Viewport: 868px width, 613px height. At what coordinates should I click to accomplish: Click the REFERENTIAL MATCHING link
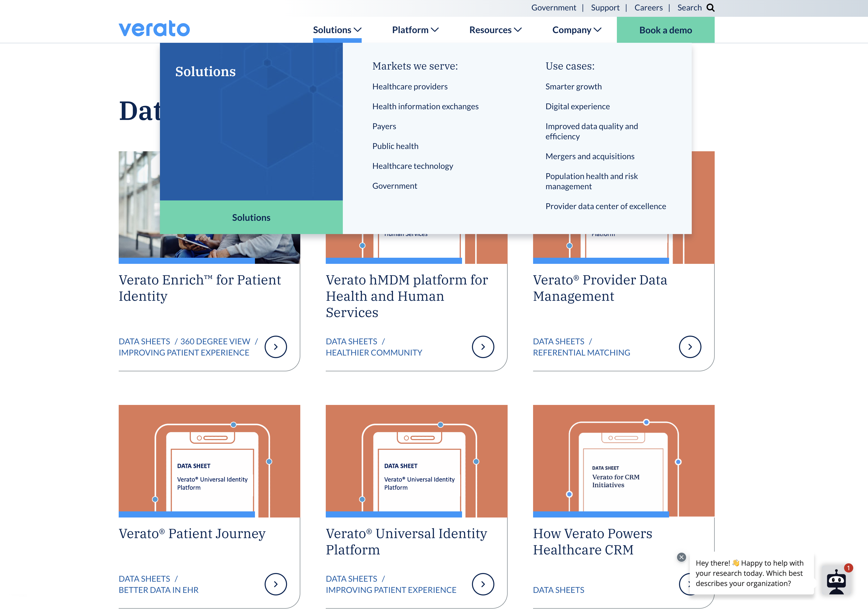pyautogui.click(x=581, y=353)
